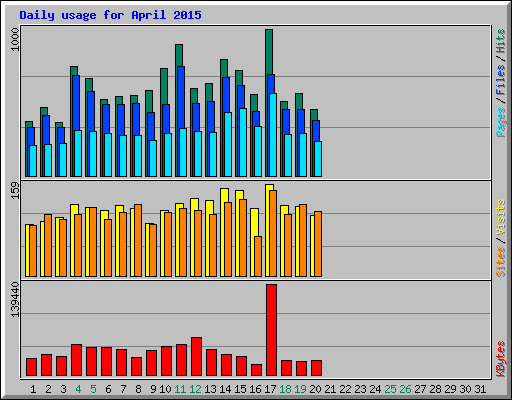Click the short orange Sites bar for day 16
The image size is (512, 400).
click(x=258, y=257)
